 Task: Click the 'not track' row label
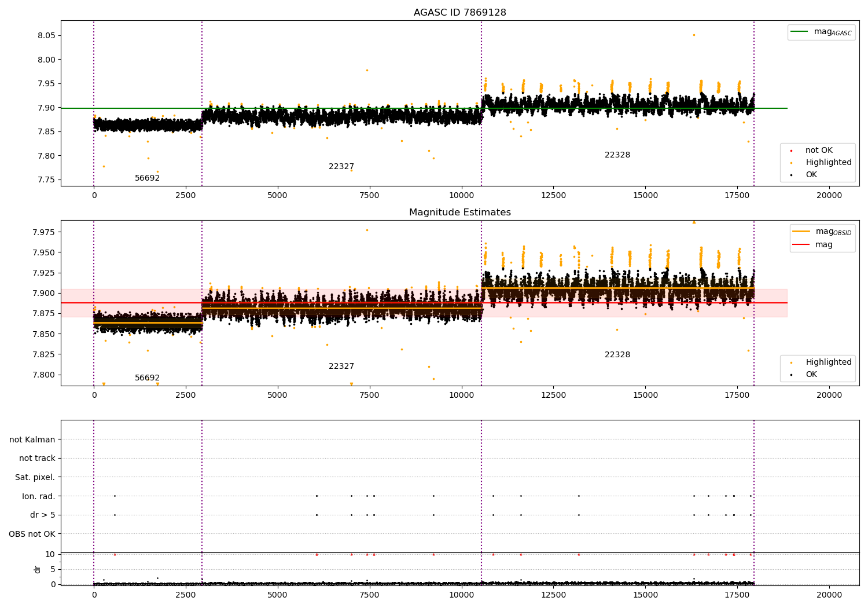(x=37, y=459)
